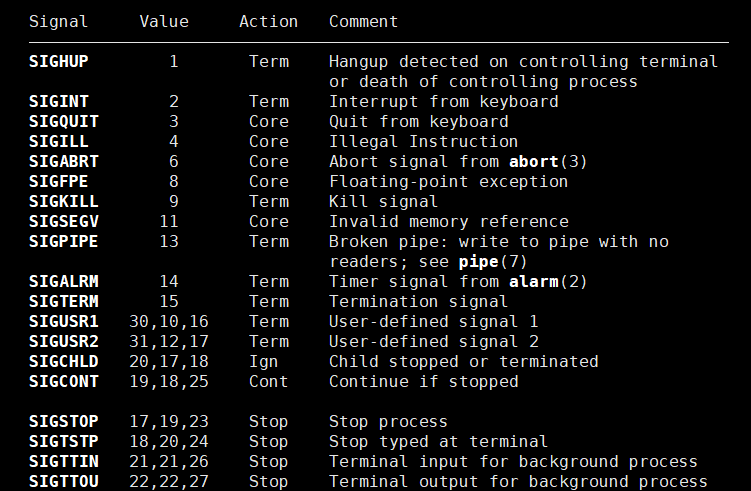This screenshot has width=751, height=491.
Task: Click the SIGTSTP value 18,20,24
Action: (x=168, y=442)
